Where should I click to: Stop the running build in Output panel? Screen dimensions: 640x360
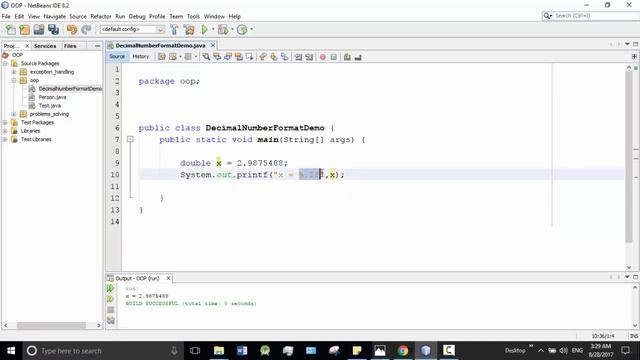pyautogui.click(x=111, y=310)
